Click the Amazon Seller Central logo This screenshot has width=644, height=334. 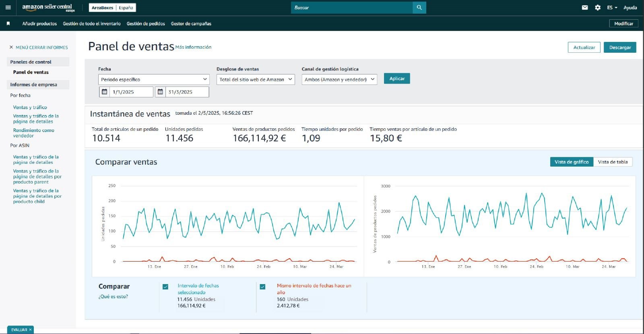click(48, 8)
